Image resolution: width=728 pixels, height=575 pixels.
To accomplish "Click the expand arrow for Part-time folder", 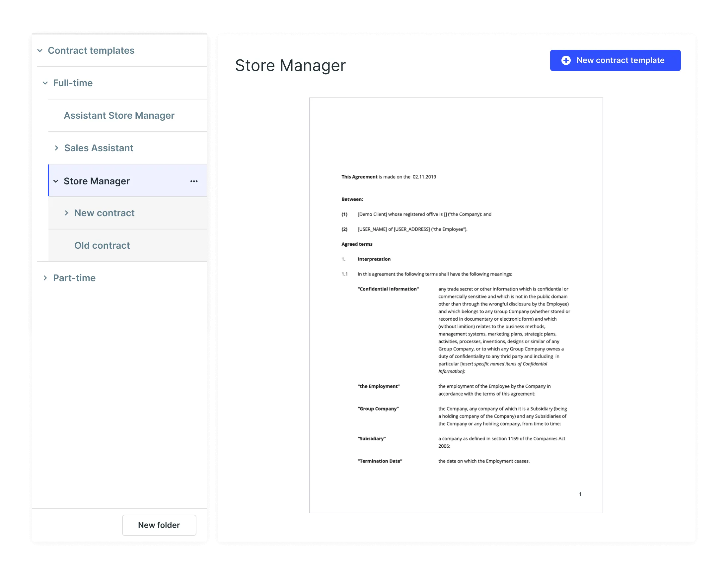I will 45,278.
